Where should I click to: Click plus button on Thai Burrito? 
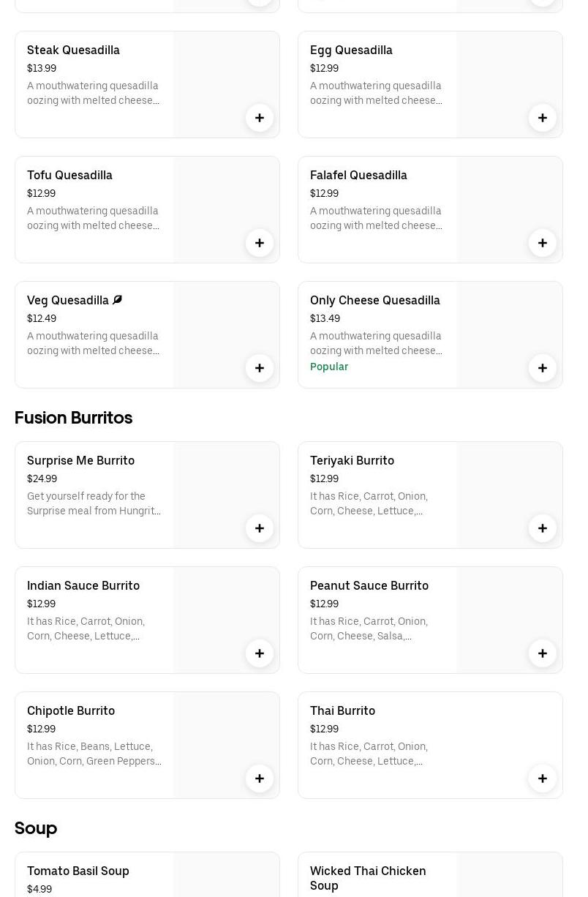click(x=543, y=778)
